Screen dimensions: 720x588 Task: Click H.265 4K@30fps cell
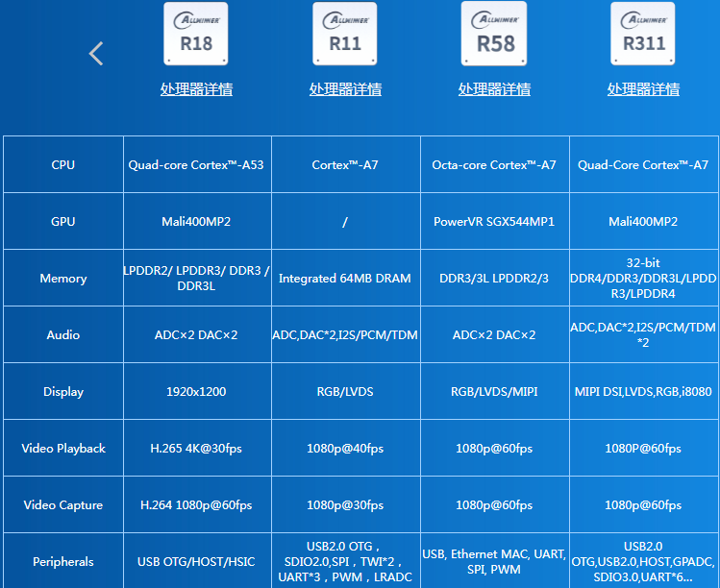(197, 448)
